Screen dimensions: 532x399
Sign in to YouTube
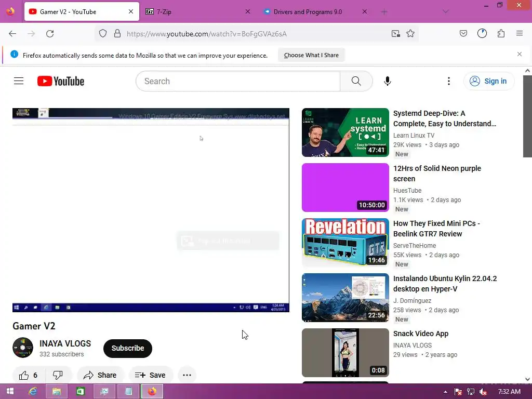pyautogui.click(x=489, y=81)
